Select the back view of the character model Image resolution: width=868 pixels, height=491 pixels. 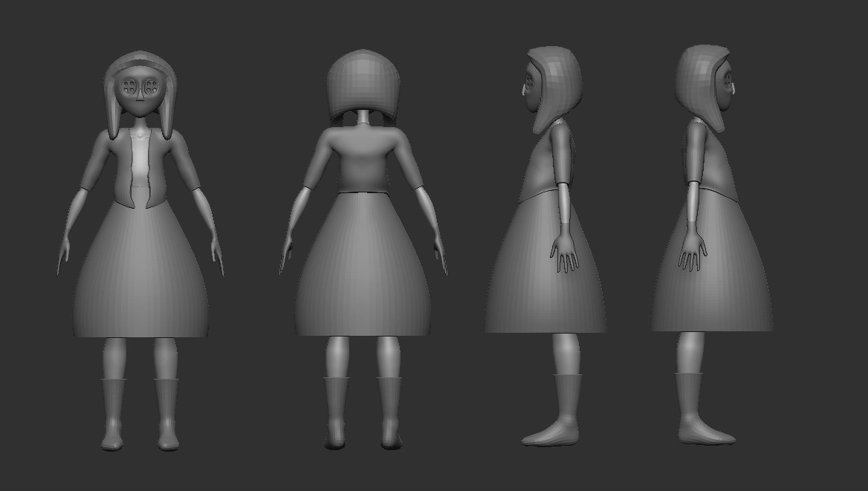coord(363,249)
